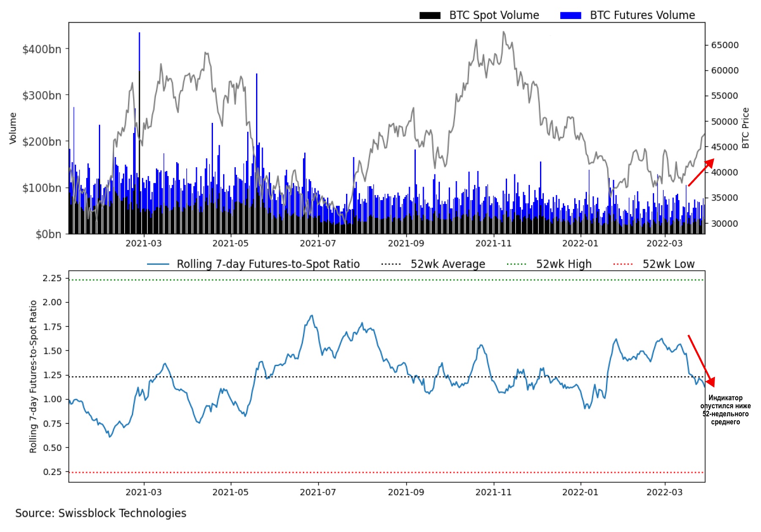The width and height of the screenshot is (761, 532).
Task: Click the 2022-01 date label under the ratio chart
Action: (x=580, y=492)
